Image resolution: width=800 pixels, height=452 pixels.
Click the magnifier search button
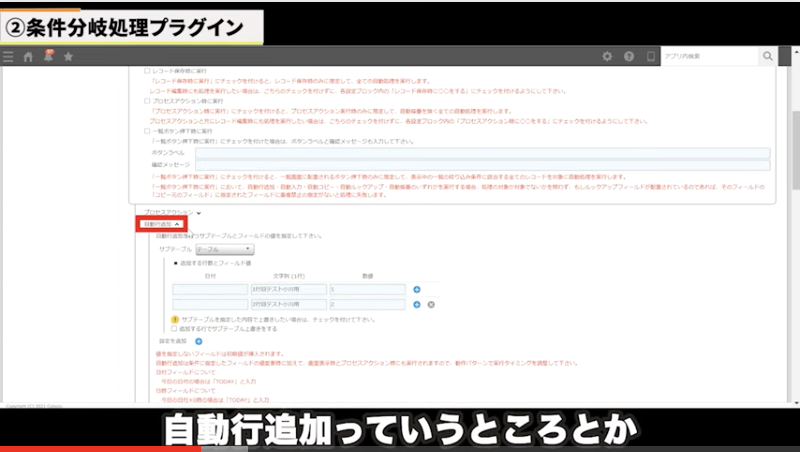[x=768, y=57]
